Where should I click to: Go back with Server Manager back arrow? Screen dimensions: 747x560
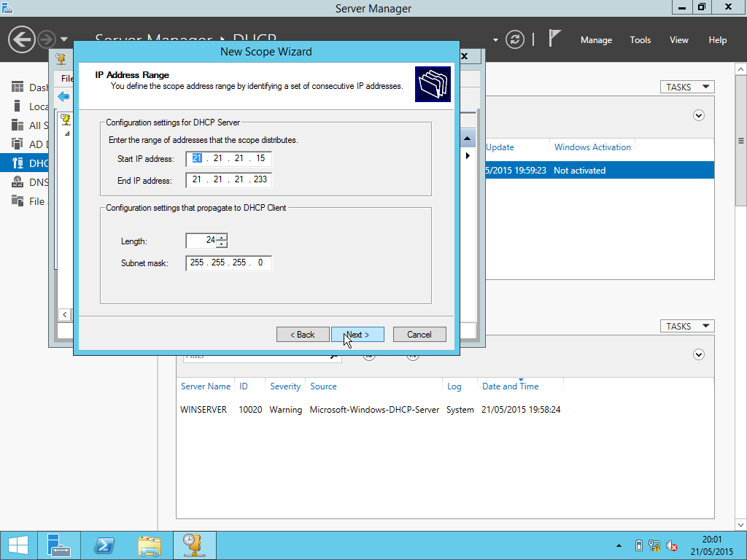[x=21, y=39]
